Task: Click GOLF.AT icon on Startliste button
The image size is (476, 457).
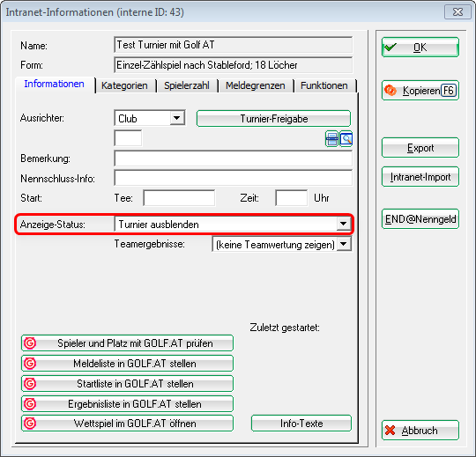Action: click(30, 384)
